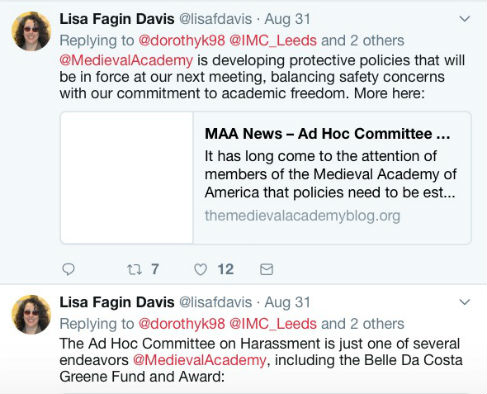Open @IMC_Leeds mention in second tweet
Screen dimensions: 487x394
(x=273, y=324)
